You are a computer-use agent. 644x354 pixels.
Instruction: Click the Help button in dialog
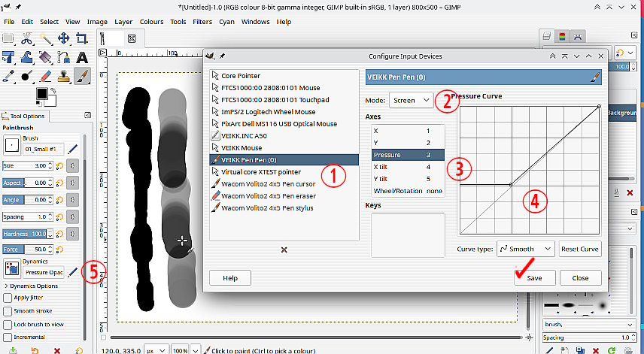[x=230, y=277]
